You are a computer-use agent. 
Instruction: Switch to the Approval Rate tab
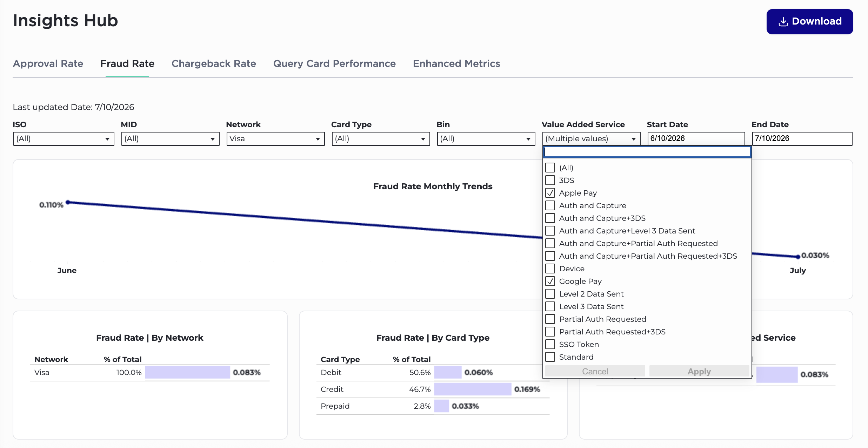pyautogui.click(x=48, y=63)
